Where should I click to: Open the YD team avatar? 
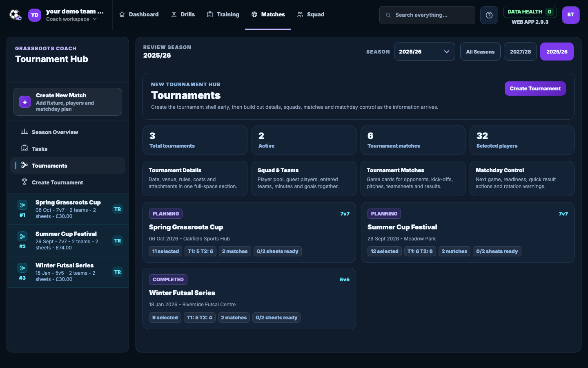(x=35, y=15)
